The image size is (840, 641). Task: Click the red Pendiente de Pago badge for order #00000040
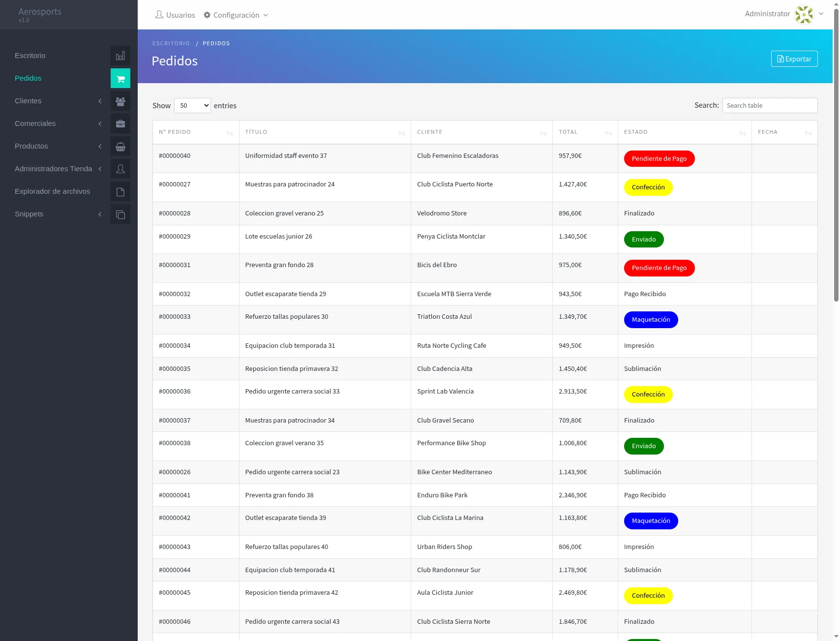tap(659, 158)
